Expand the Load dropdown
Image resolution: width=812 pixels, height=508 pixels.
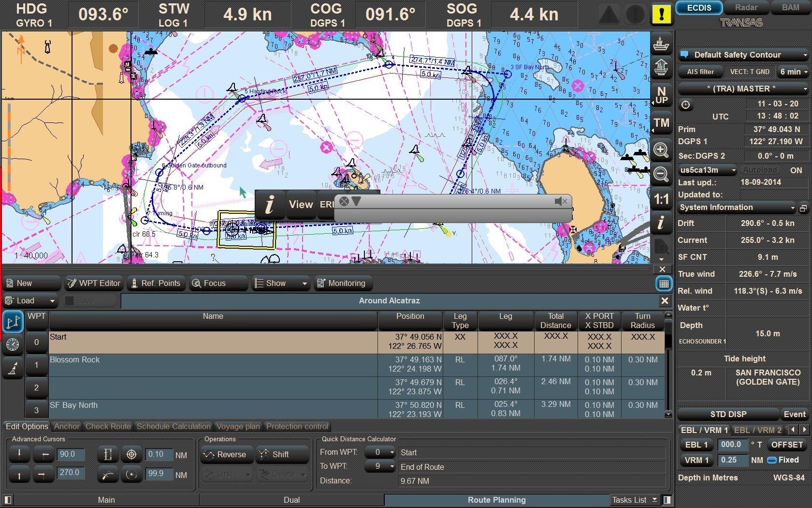click(x=53, y=300)
